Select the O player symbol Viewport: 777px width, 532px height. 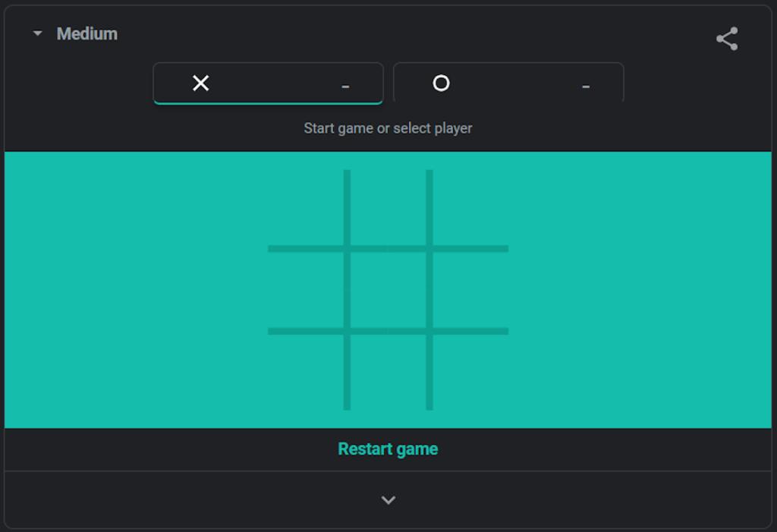coord(441,83)
